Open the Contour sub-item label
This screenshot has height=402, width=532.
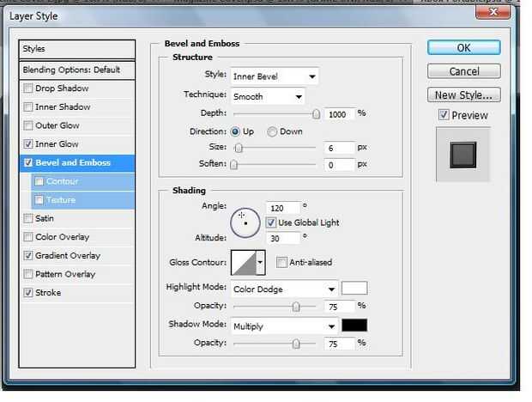(x=63, y=181)
